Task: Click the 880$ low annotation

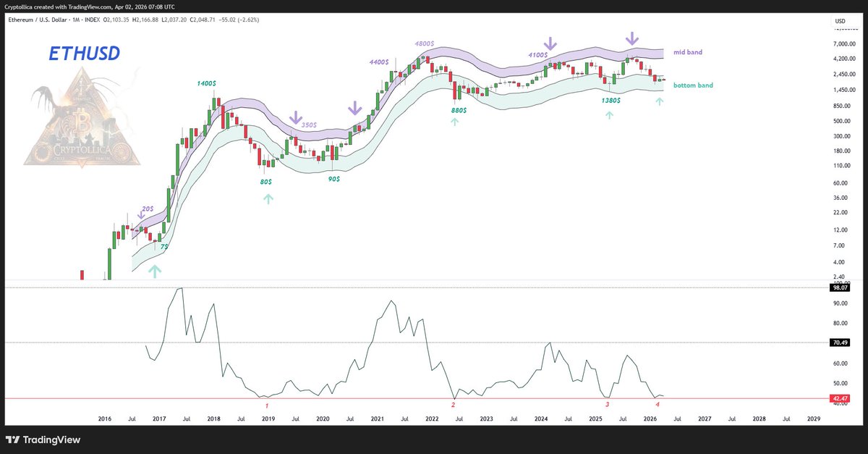Action: tap(457, 109)
